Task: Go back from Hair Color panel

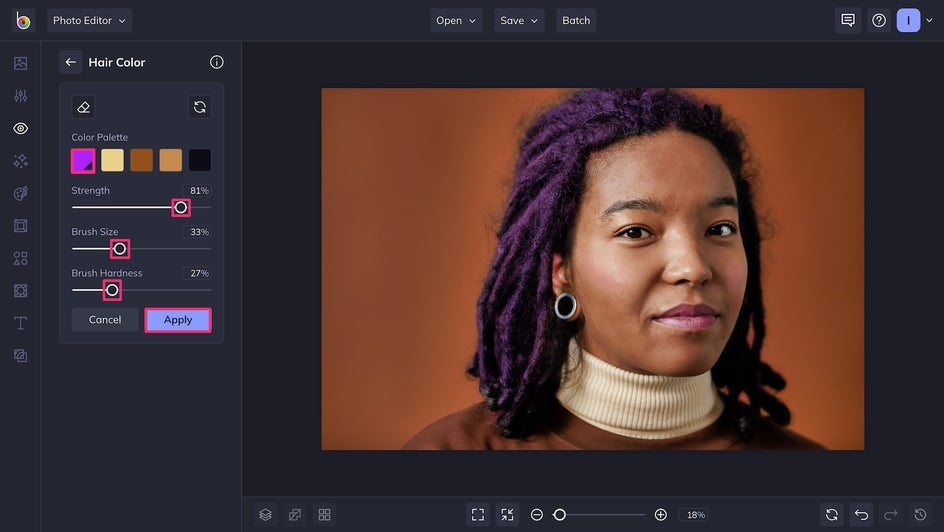Action: point(70,62)
